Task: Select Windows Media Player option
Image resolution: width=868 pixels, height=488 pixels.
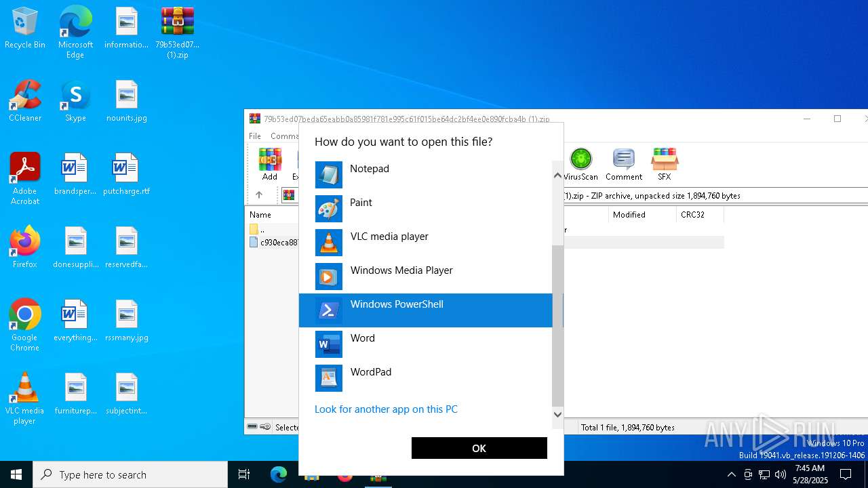Action: click(x=425, y=277)
